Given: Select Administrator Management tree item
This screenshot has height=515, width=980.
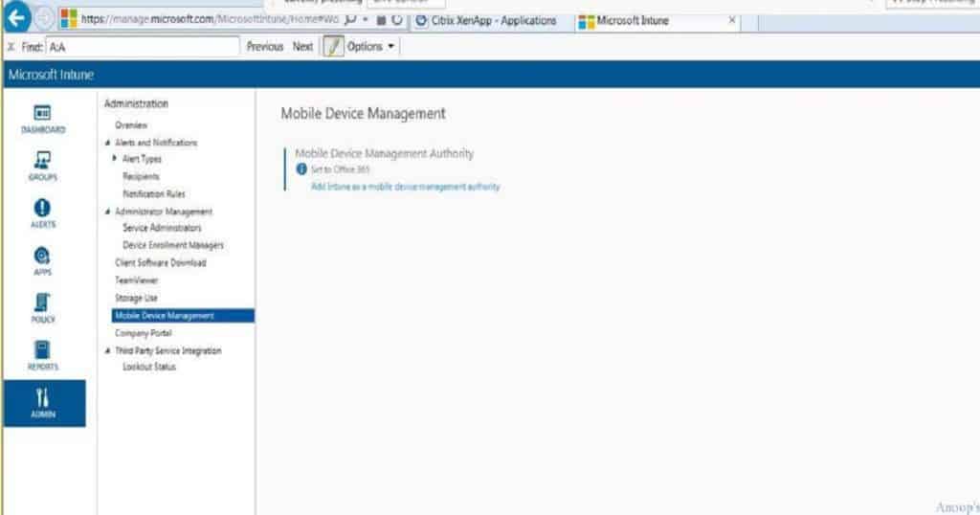Looking at the screenshot, I should tap(164, 212).
